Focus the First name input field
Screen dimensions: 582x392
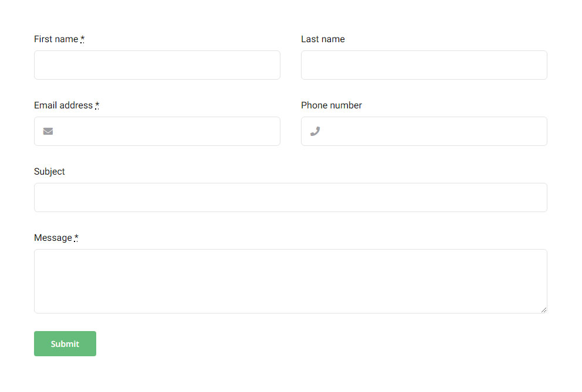pos(157,65)
